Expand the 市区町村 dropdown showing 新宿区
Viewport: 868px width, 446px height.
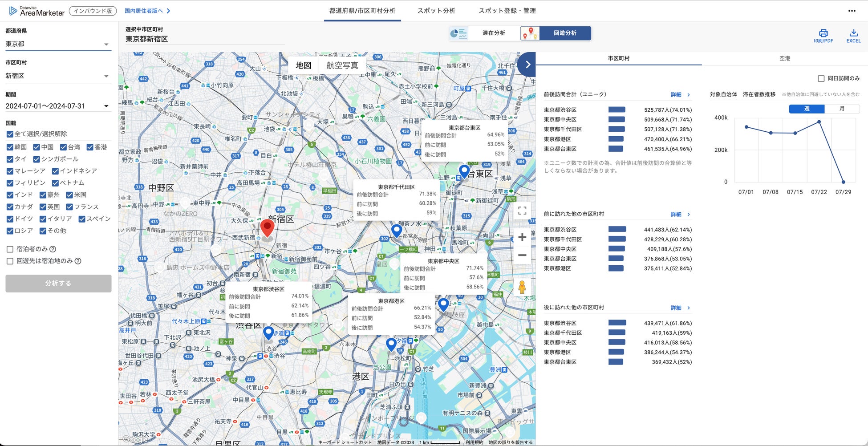(x=58, y=76)
